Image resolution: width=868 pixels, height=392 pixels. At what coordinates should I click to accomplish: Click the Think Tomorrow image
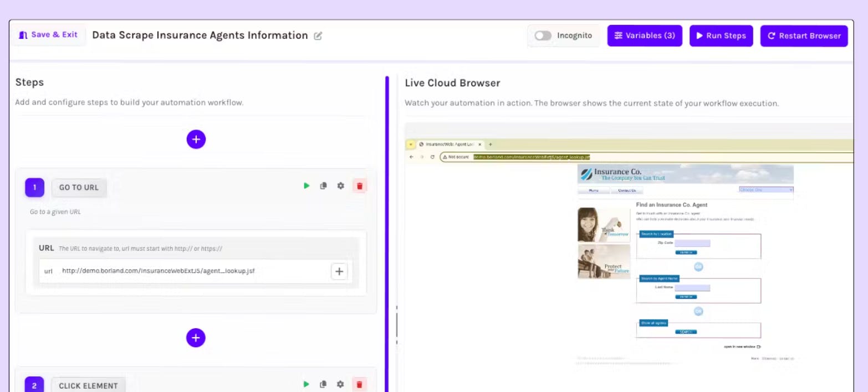(604, 225)
